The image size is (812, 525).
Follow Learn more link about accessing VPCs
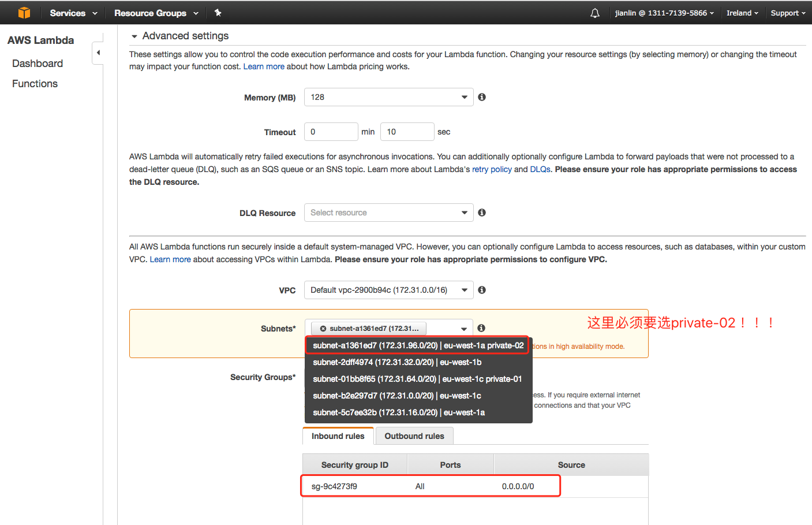(170, 259)
